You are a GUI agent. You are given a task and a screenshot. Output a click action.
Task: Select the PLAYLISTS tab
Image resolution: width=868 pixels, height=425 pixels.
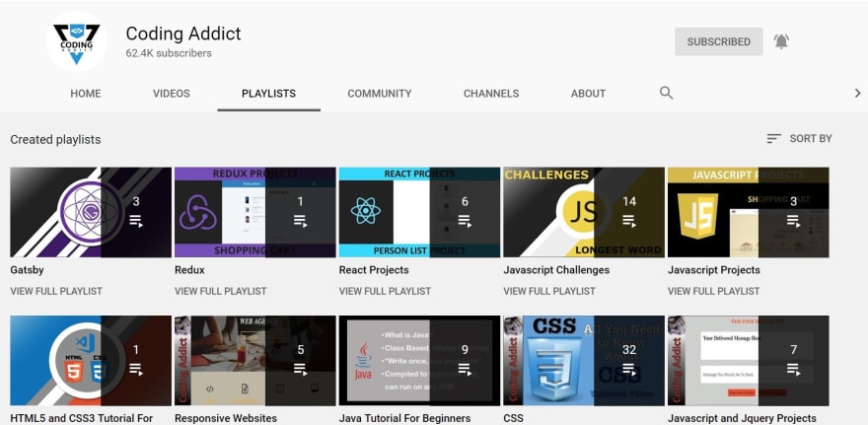coord(268,94)
